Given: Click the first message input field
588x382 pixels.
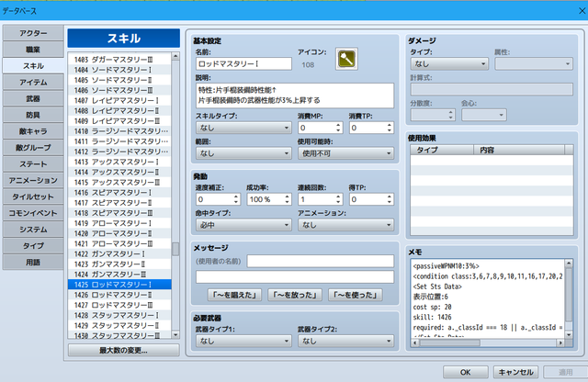Looking at the screenshot, I should point(321,262).
